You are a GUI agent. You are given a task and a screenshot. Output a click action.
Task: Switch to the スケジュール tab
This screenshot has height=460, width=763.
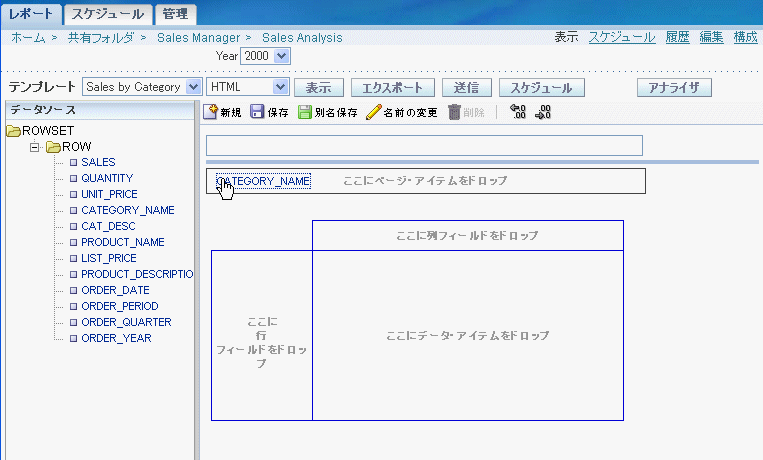coord(108,14)
